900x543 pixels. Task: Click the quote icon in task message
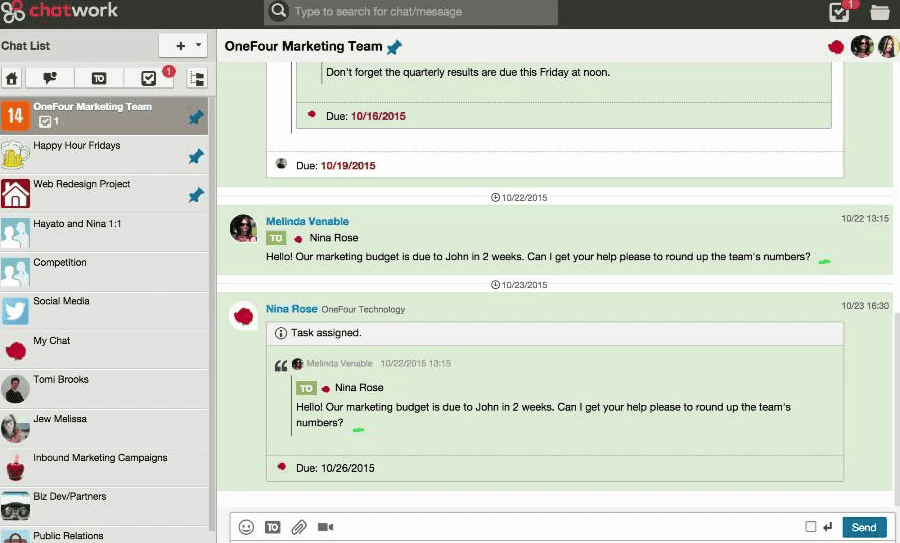281,366
